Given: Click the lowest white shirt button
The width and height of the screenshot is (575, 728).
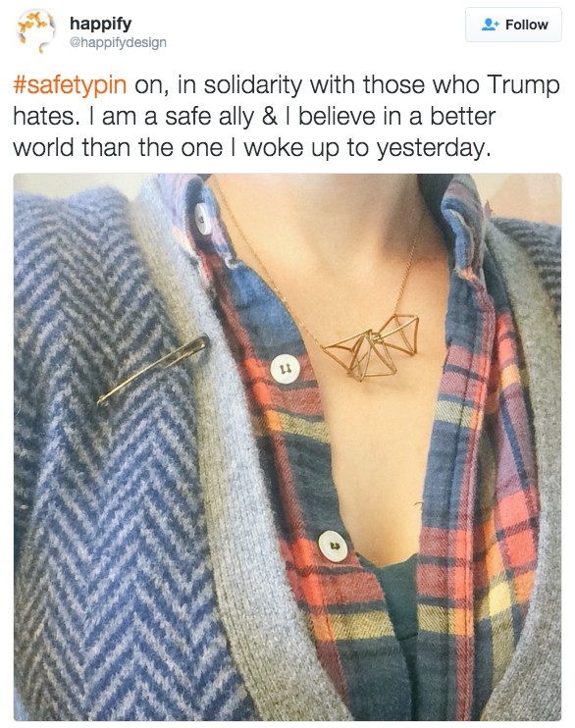Looking at the screenshot, I should 333,546.
